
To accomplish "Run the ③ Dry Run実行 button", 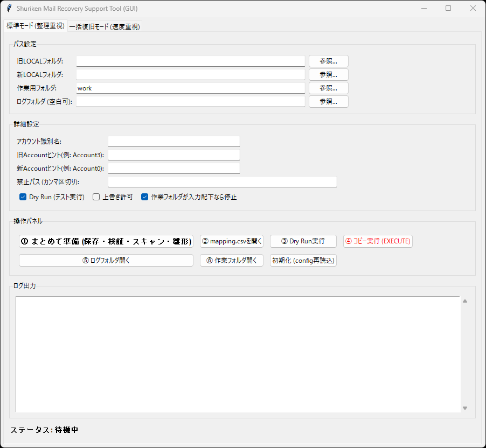I will [x=303, y=241].
